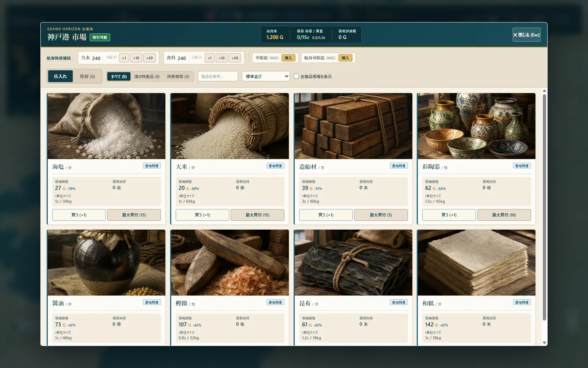Max purchase 大米 with 最大買付 (15)
Viewport: 588px width, 368px height.
[x=258, y=215]
